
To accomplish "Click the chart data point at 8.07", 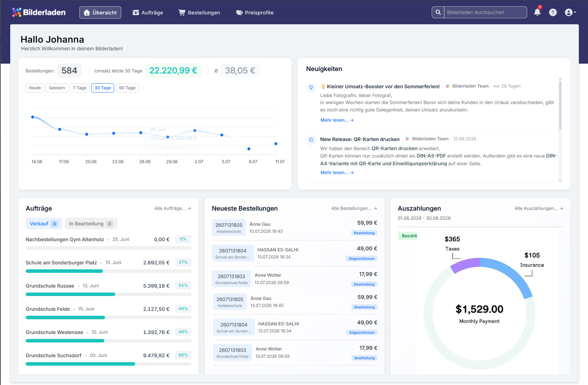I will pos(249,149).
